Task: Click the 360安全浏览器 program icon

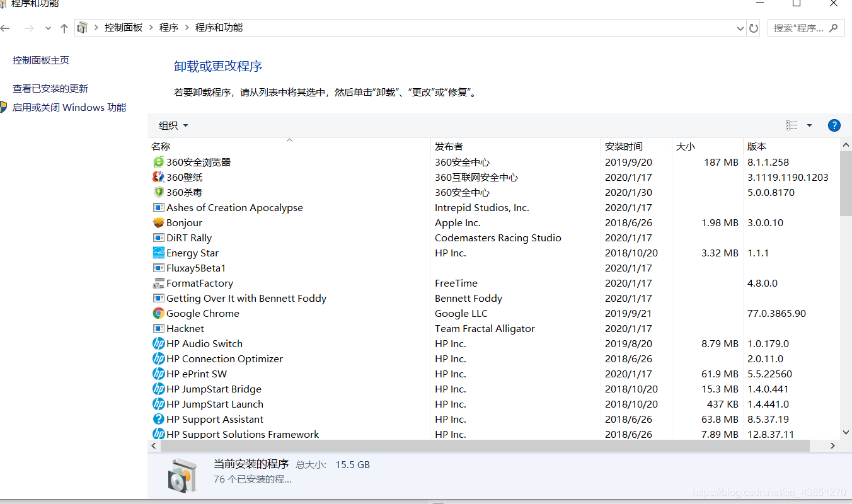Action: click(x=158, y=162)
